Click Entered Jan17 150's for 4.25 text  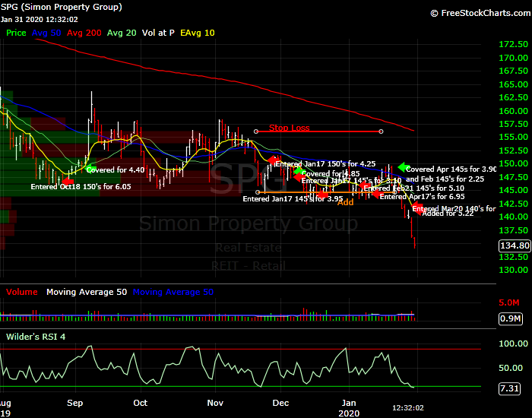(x=325, y=164)
